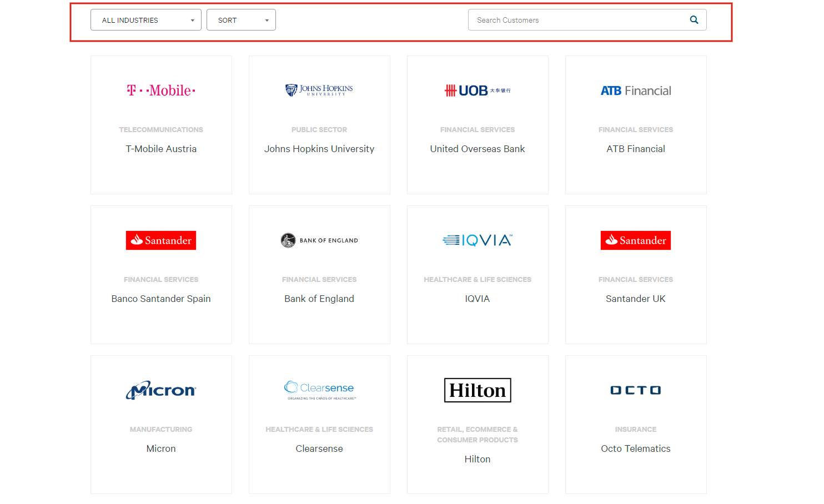
Task: Open the Sort dropdown
Action: coord(241,20)
